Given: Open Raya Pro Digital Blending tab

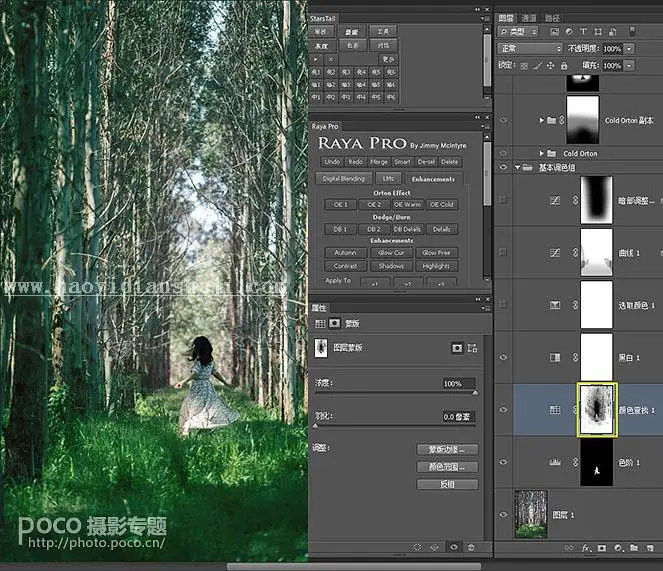Looking at the screenshot, I should (x=344, y=178).
